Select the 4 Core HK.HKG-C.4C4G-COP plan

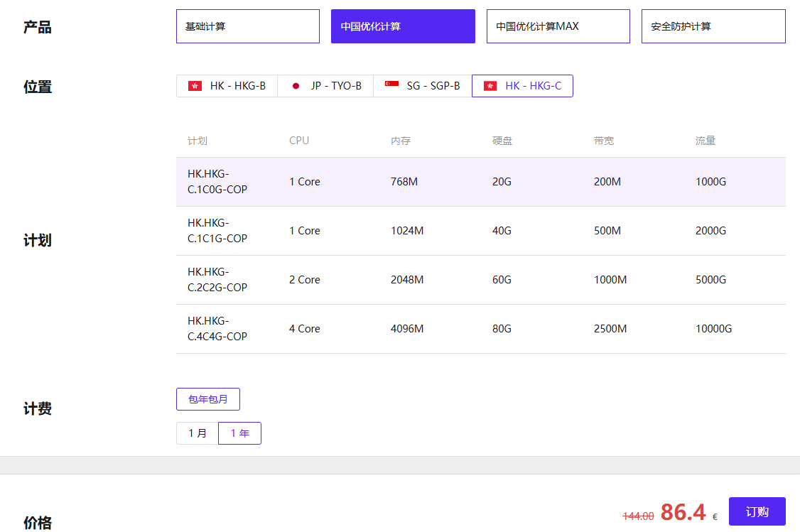coord(480,329)
